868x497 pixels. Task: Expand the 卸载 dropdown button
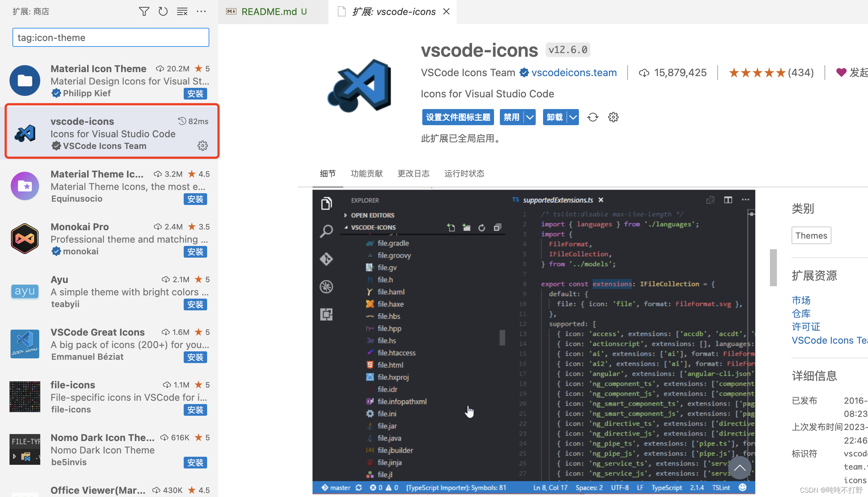(572, 117)
